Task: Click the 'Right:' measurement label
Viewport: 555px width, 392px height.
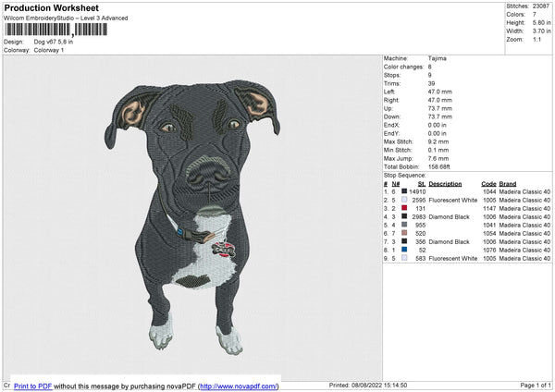Action: pos(391,100)
